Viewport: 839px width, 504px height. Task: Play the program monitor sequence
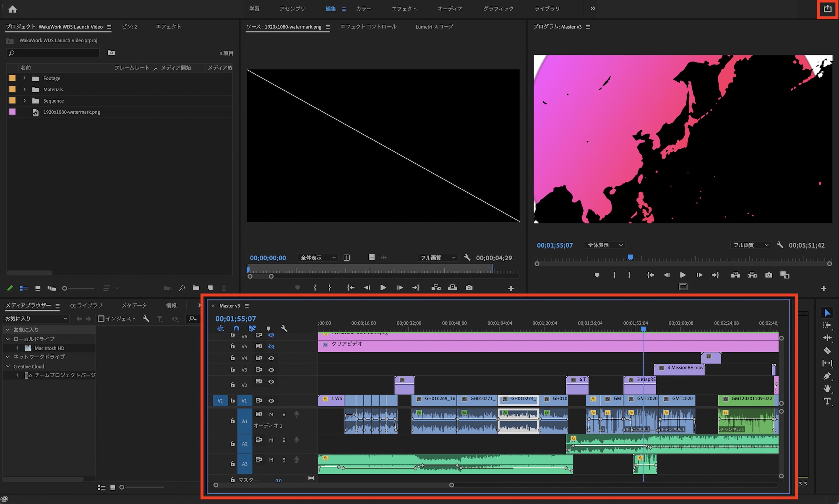[683, 275]
